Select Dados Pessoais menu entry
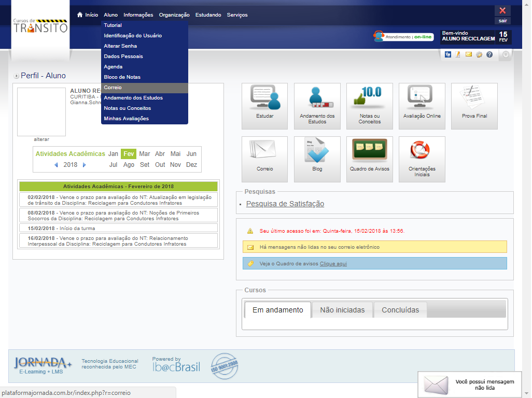 [145, 56]
